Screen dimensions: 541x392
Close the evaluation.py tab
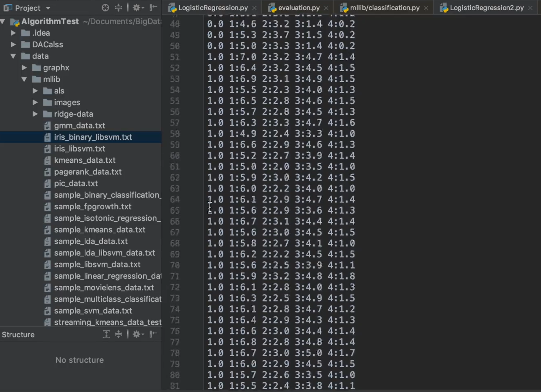pos(326,8)
